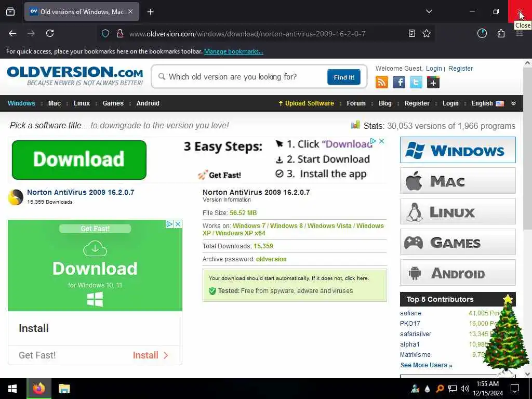Select the Linux navigation menu item
This screenshot has height=399, width=532.
(x=82, y=103)
